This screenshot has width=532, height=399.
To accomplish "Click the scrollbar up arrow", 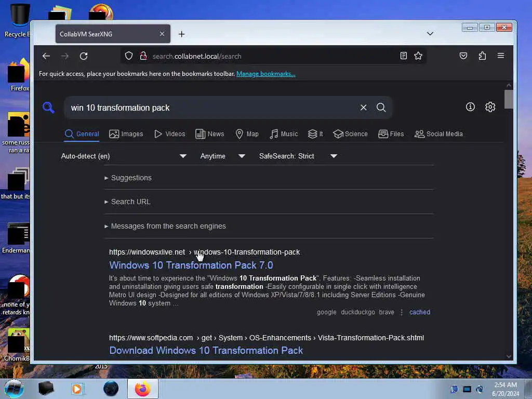I will click(x=509, y=85).
